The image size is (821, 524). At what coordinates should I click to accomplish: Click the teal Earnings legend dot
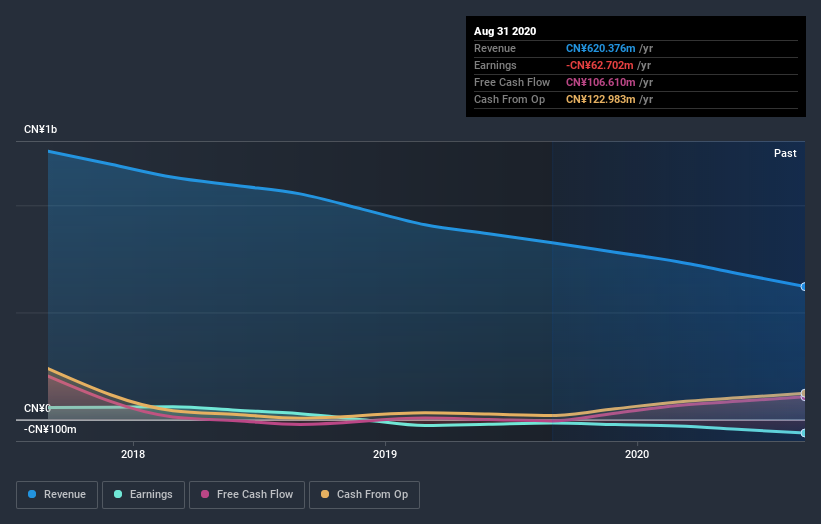pyautogui.click(x=118, y=494)
